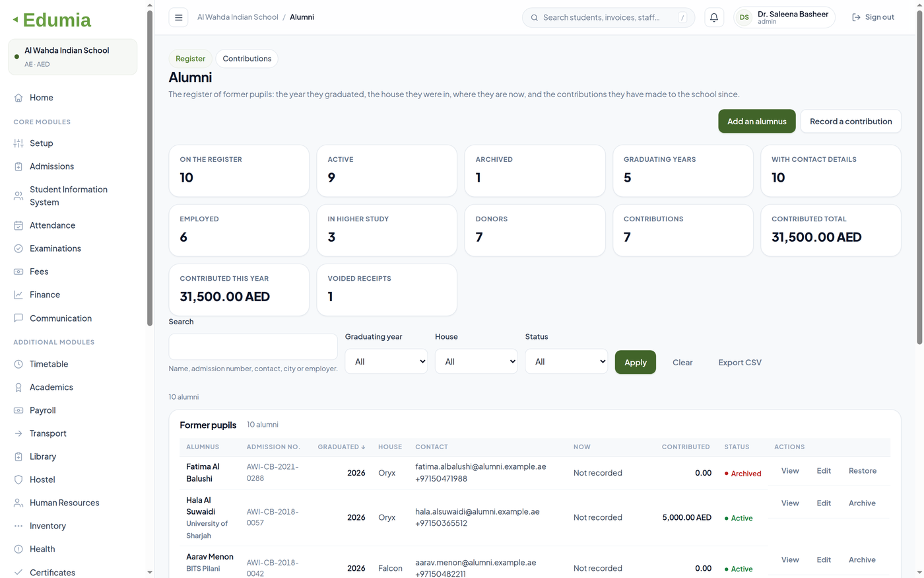Click the Al Wahda Indian School breadcrumb

238,17
